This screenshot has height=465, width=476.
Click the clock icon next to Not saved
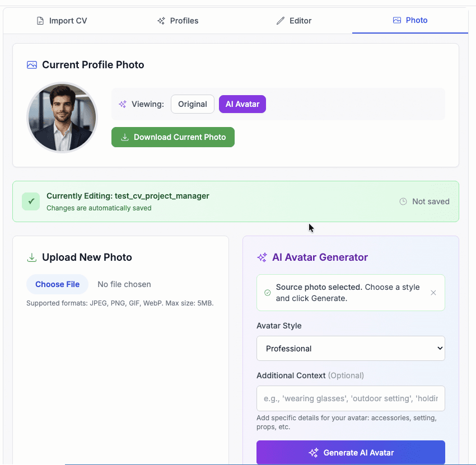point(403,201)
